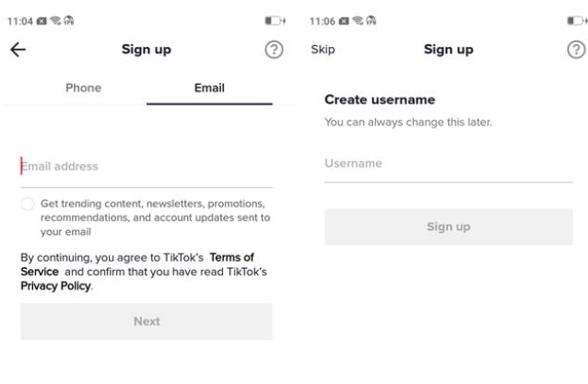Tap Skip on the Create username screen
The width and height of the screenshot is (588, 384).
[323, 50]
